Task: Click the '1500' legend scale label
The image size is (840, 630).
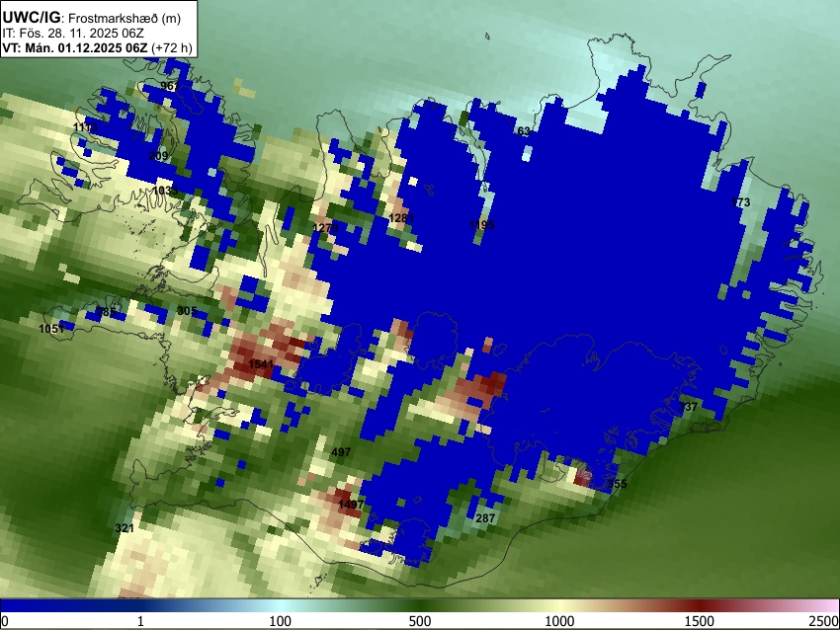Action: [x=699, y=621]
